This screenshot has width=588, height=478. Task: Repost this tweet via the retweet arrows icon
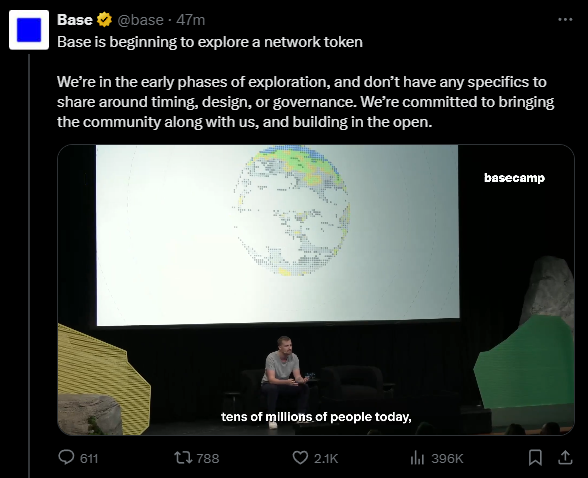pos(183,458)
